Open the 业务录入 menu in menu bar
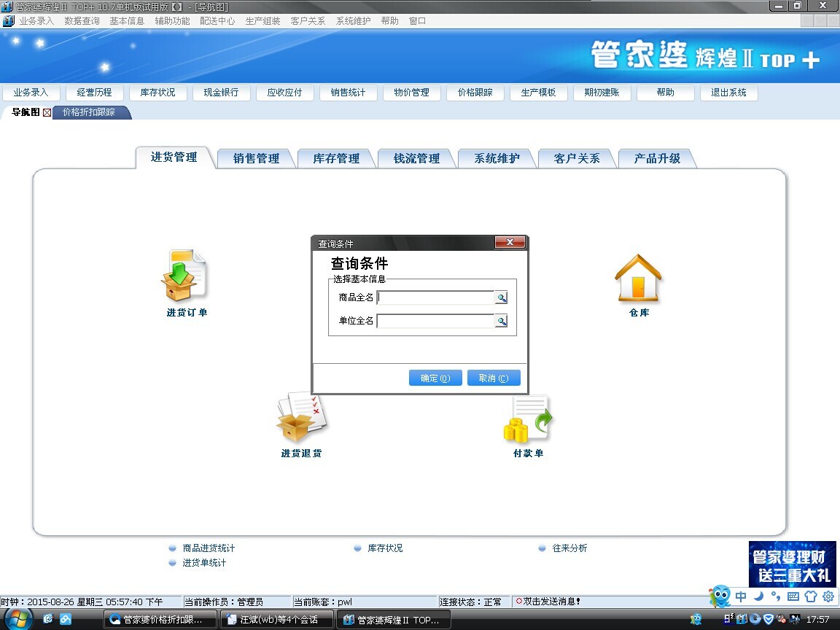 point(36,21)
